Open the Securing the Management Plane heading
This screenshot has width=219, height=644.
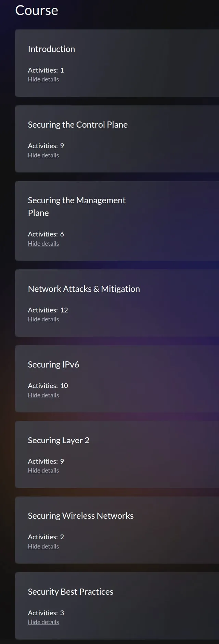pos(77,207)
